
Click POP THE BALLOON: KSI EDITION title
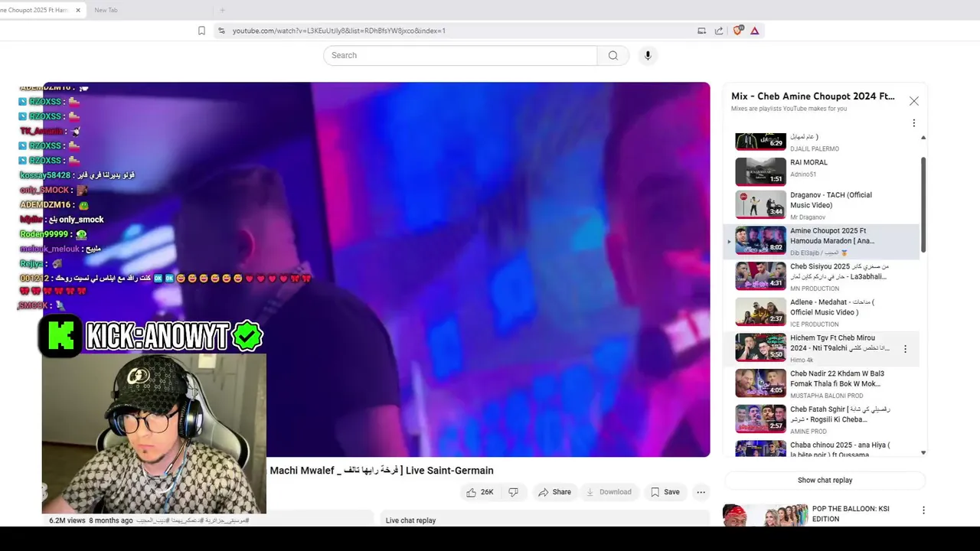pos(850,514)
